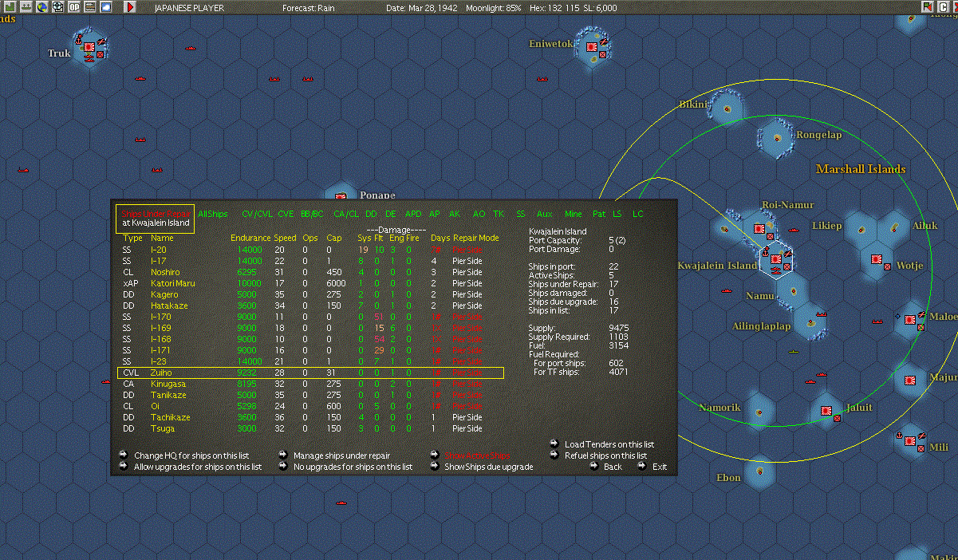Filter ship list by SS submarines
This screenshot has width=958, height=560.
coord(521,214)
